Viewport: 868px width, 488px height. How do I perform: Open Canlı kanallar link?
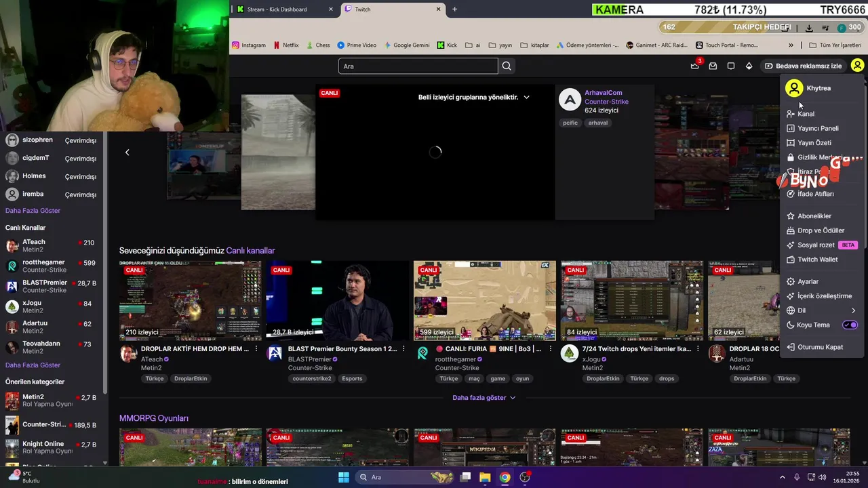250,251
